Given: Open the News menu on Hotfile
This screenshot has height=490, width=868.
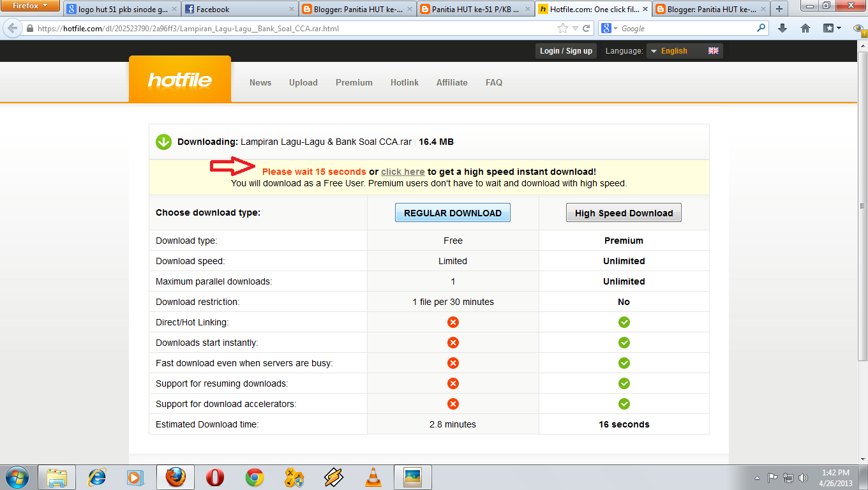Looking at the screenshot, I should tap(260, 82).
